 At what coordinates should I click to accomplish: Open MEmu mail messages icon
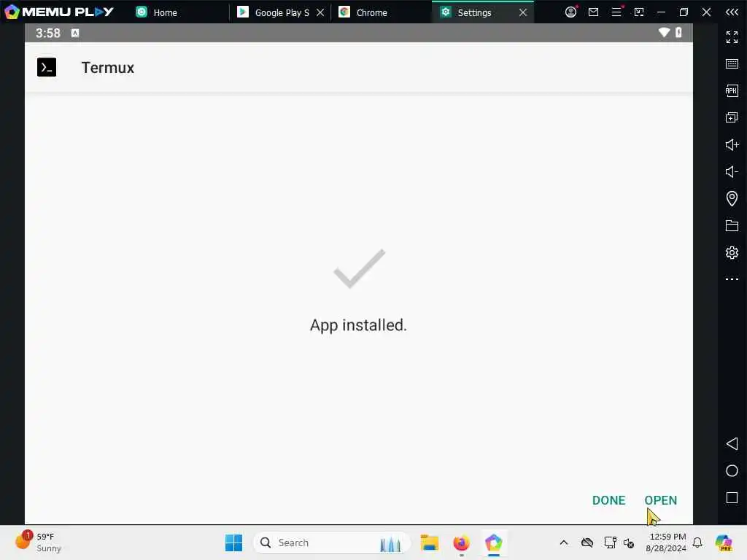pos(593,12)
